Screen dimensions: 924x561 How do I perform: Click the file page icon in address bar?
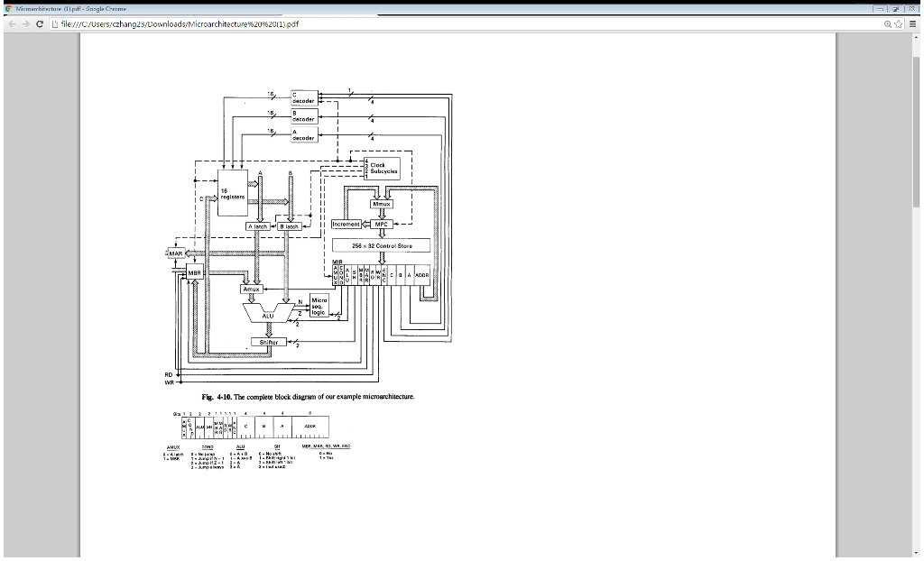click(x=56, y=23)
